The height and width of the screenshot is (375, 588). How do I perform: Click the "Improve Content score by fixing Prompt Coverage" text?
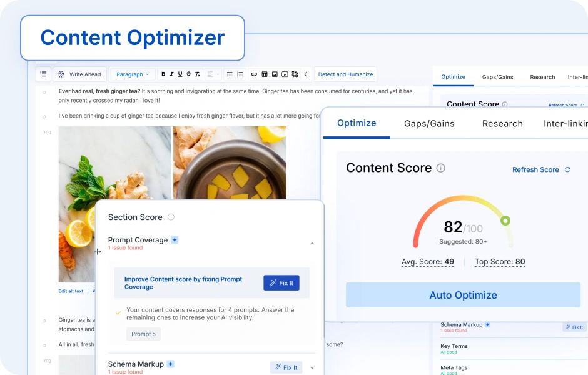[x=183, y=283]
